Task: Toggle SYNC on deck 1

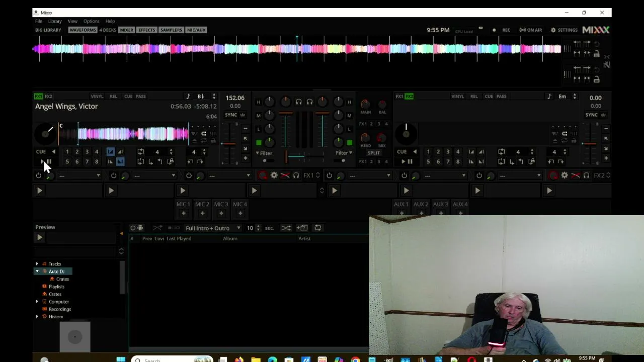Action: 231,115
